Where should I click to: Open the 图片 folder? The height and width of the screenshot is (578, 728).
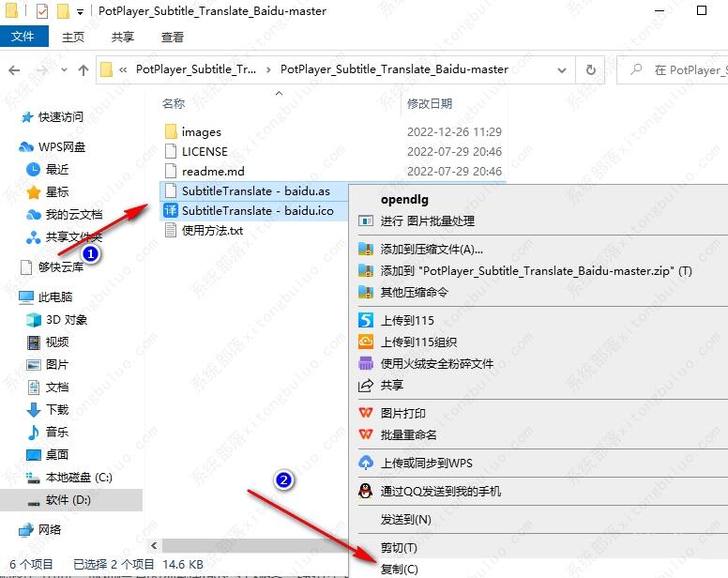point(57,364)
